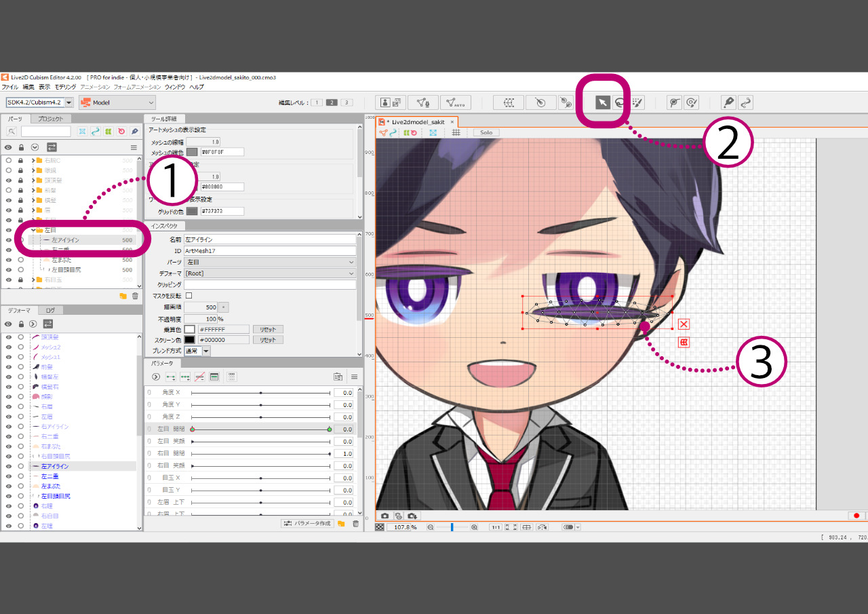This screenshot has height=614, width=868.
Task: Set edit level 1
Action: point(317,102)
